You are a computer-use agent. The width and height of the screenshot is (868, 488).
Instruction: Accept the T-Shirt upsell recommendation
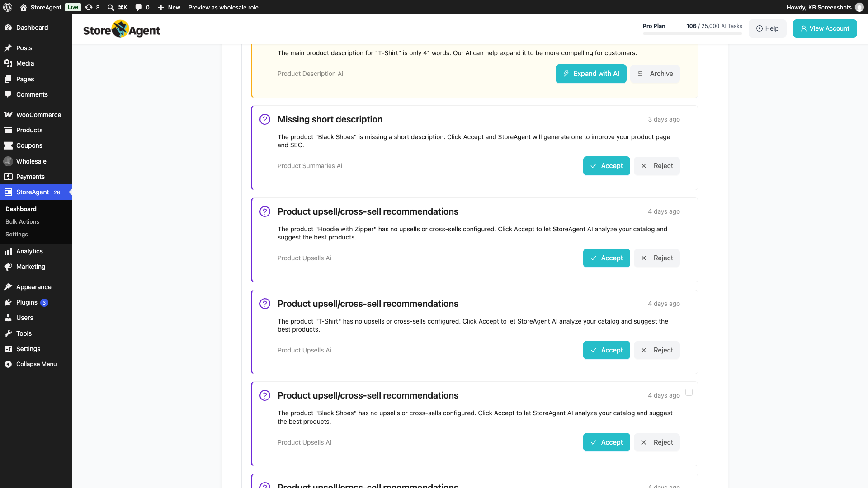tap(606, 350)
